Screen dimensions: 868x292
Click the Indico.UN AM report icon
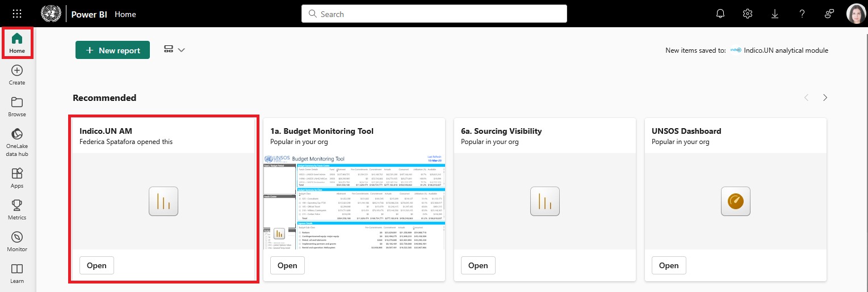pyautogui.click(x=163, y=201)
